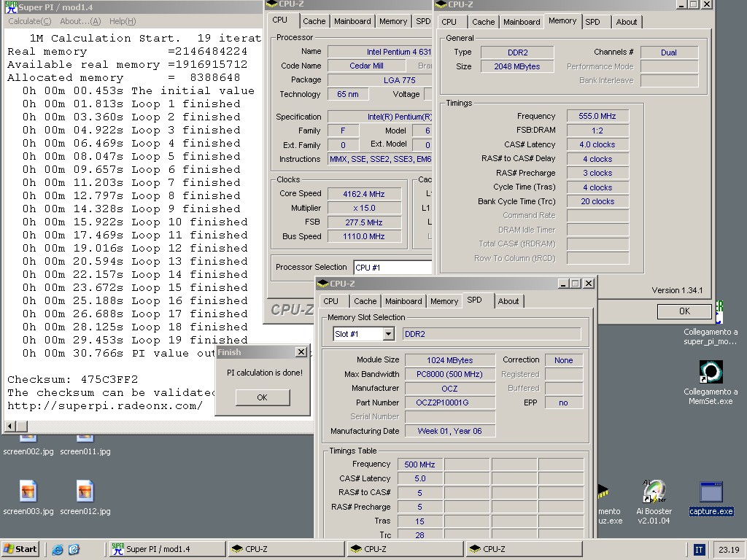This screenshot has height=560, width=747.
Task: Select Memory tab in CPU window of CPU-Z
Action: [393, 21]
